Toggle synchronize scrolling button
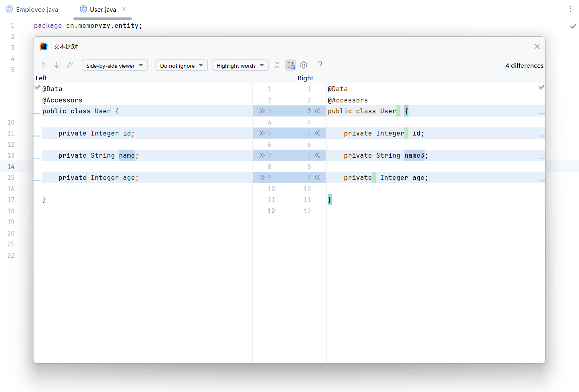 click(x=291, y=65)
